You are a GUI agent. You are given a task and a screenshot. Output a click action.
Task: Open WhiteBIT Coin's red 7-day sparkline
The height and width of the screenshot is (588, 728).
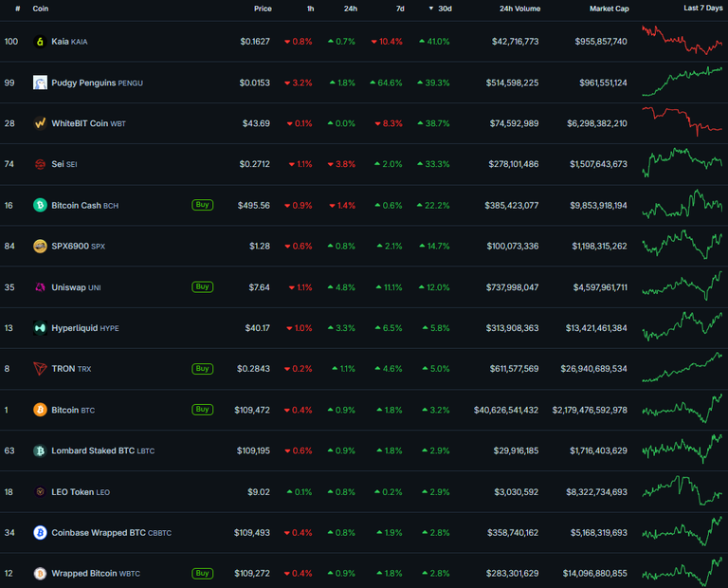pyautogui.click(x=682, y=121)
